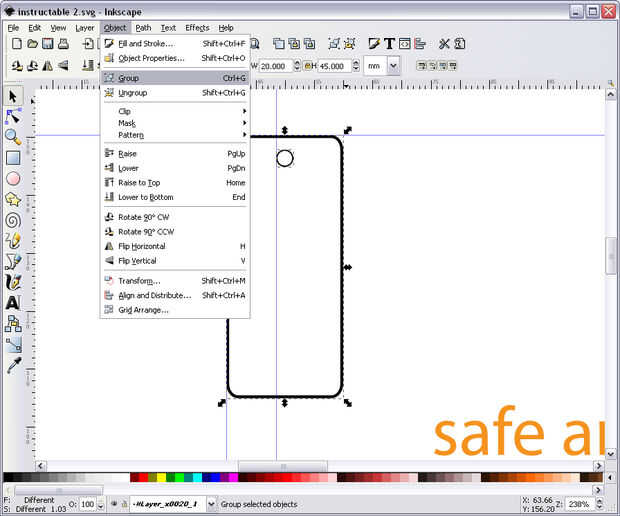
Task: Click the Import toolbar icon
Action: (x=88, y=43)
